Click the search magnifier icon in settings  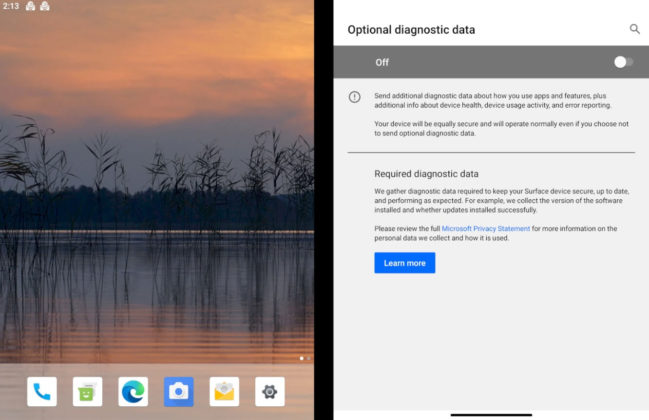point(634,30)
